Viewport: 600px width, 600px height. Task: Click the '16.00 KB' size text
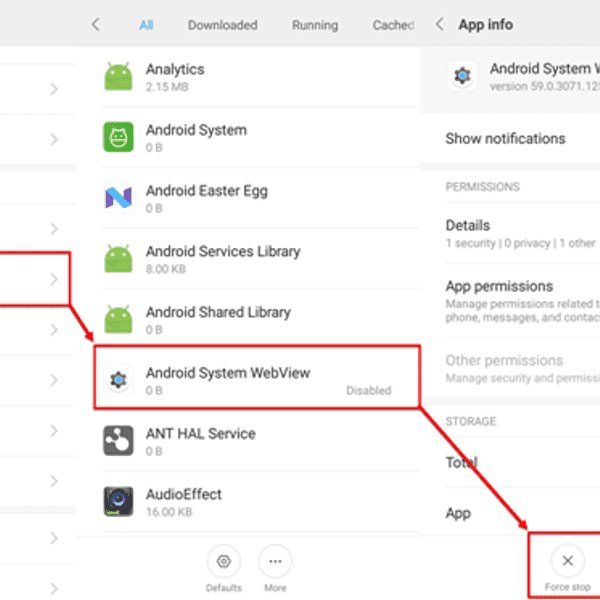click(169, 512)
